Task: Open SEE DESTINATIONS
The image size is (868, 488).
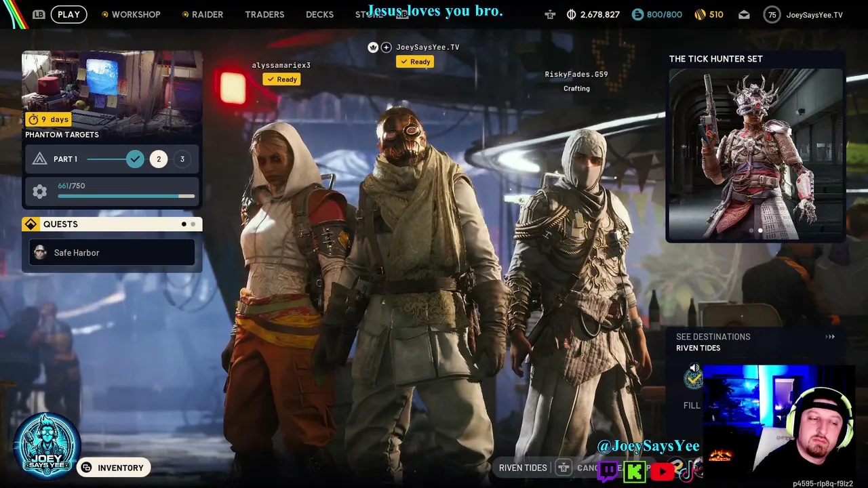Action: coord(713,337)
